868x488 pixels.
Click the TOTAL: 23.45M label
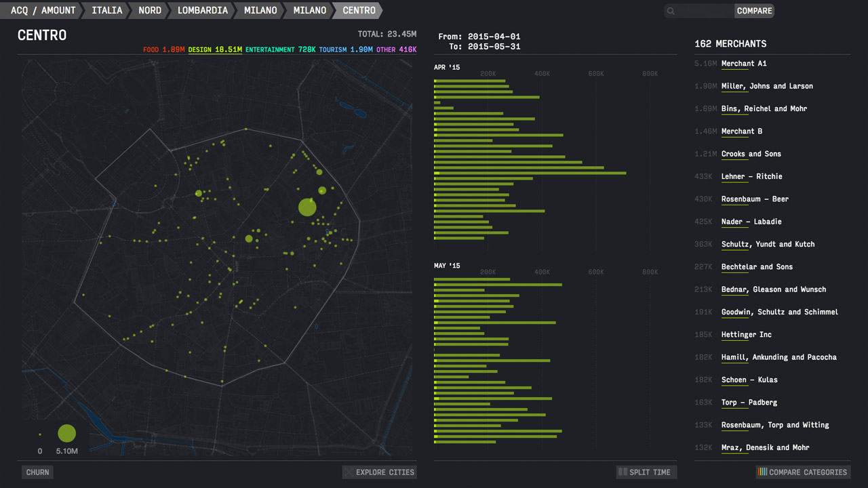click(x=387, y=34)
